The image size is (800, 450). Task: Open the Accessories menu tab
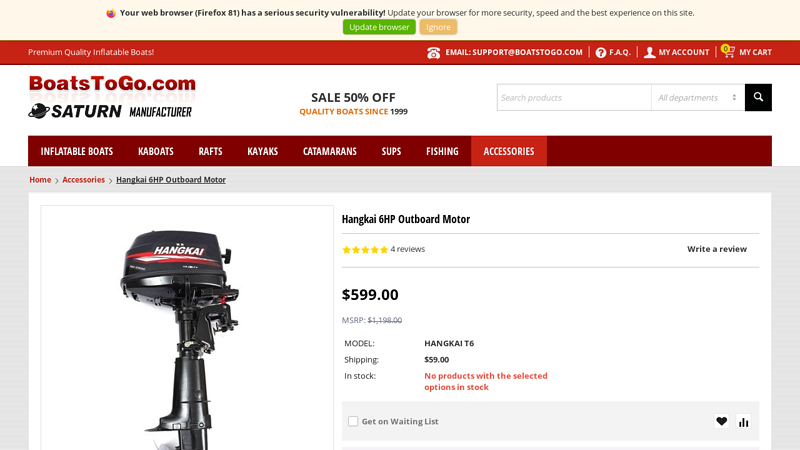point(509,152)
